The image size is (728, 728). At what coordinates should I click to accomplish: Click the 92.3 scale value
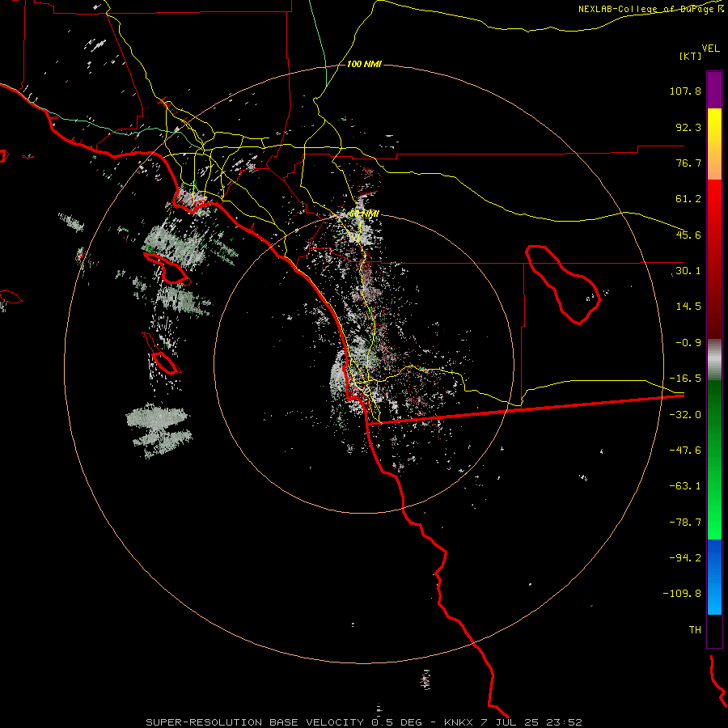688,127
